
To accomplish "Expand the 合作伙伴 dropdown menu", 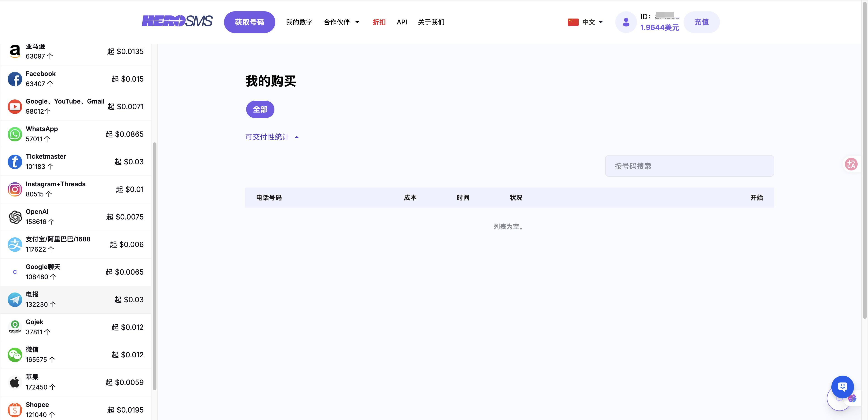I will (x=341, y=22).
